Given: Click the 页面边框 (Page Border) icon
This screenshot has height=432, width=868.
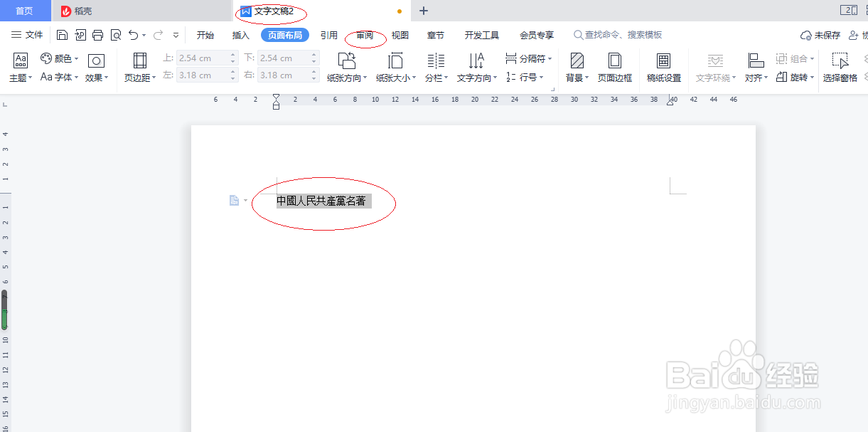Looking at the screenshot, I should 614,68.
